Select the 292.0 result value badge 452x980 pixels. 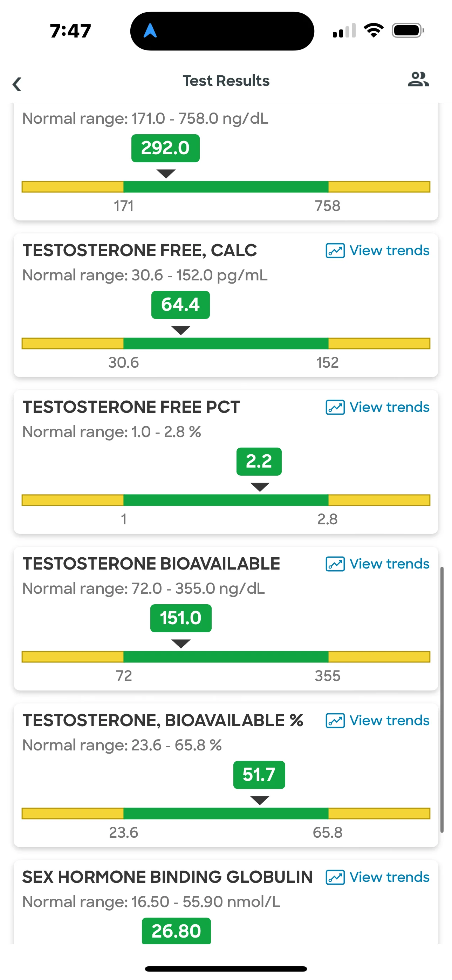click(x=165, y=148)
